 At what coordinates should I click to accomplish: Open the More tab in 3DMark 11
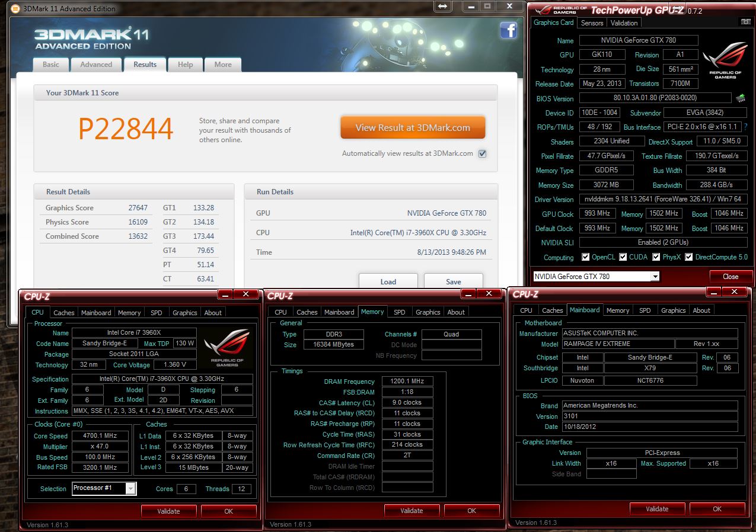point(223,65)
